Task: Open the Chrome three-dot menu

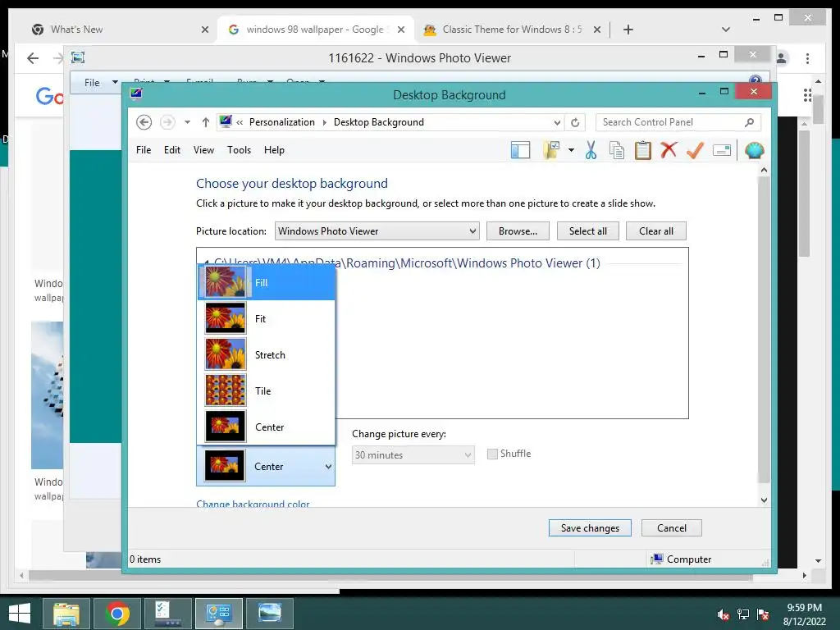Action: [x=807, y=58]
